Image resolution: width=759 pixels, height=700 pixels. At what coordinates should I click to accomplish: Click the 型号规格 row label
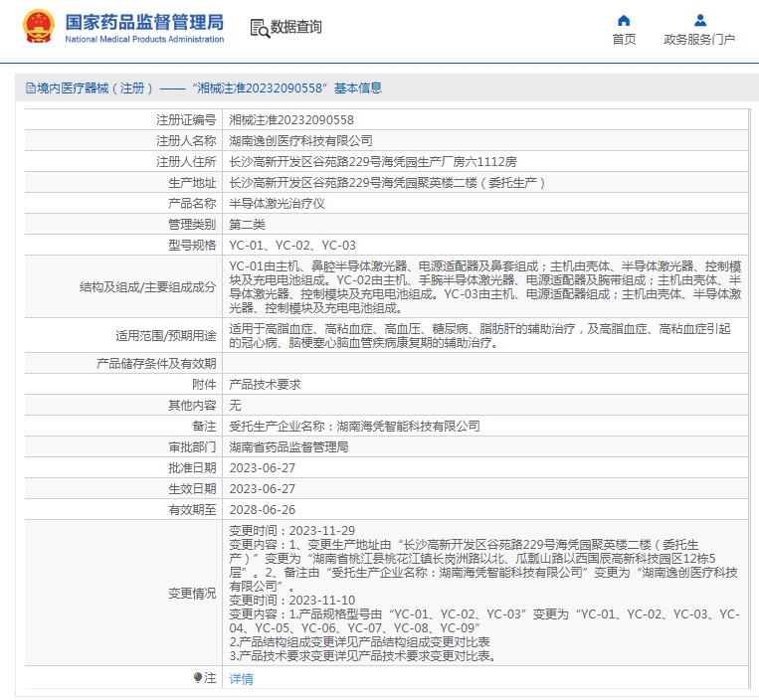coord(192,246)
